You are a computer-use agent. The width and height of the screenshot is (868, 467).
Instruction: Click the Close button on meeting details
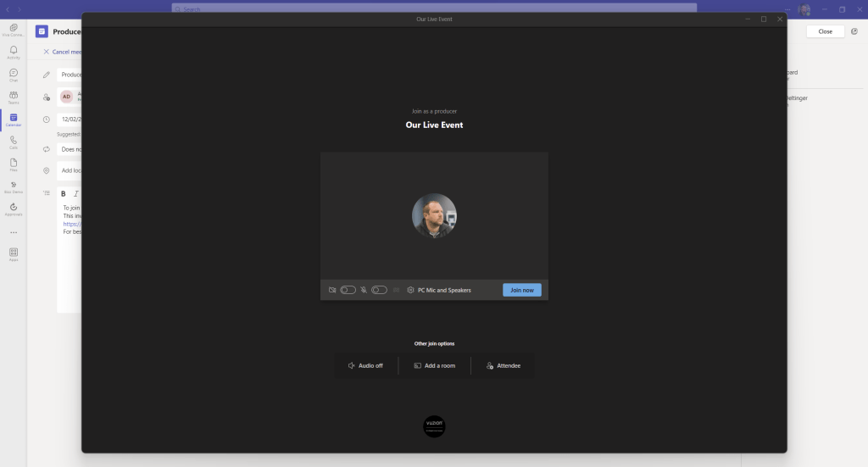tap(825, 31)
